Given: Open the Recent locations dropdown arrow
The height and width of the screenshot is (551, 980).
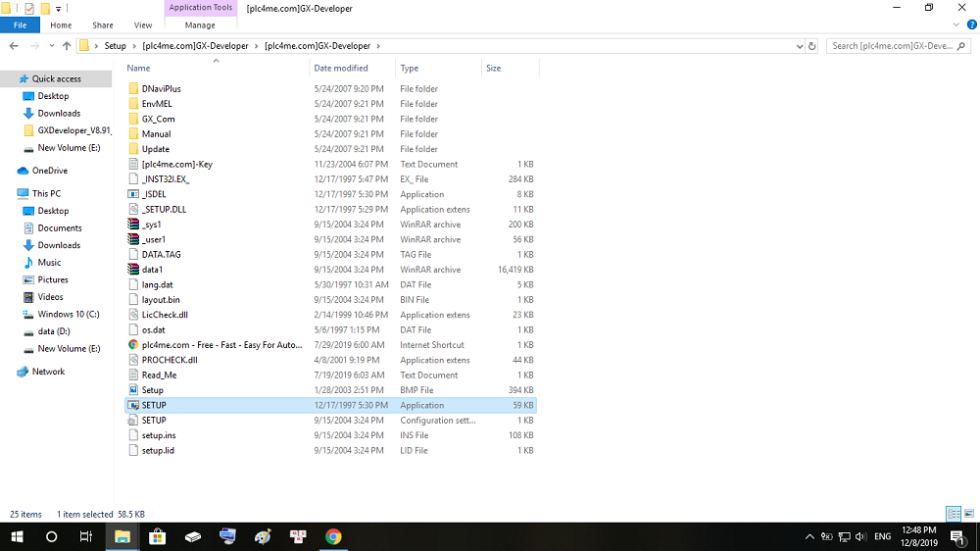Looking at the screenshot, I should coord(51,46).
